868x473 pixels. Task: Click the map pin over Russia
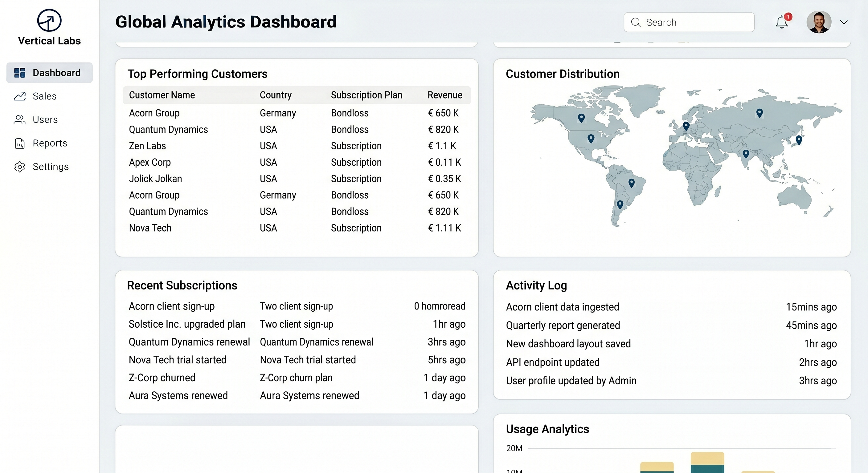pyautogui.click(x=759, y=113)
